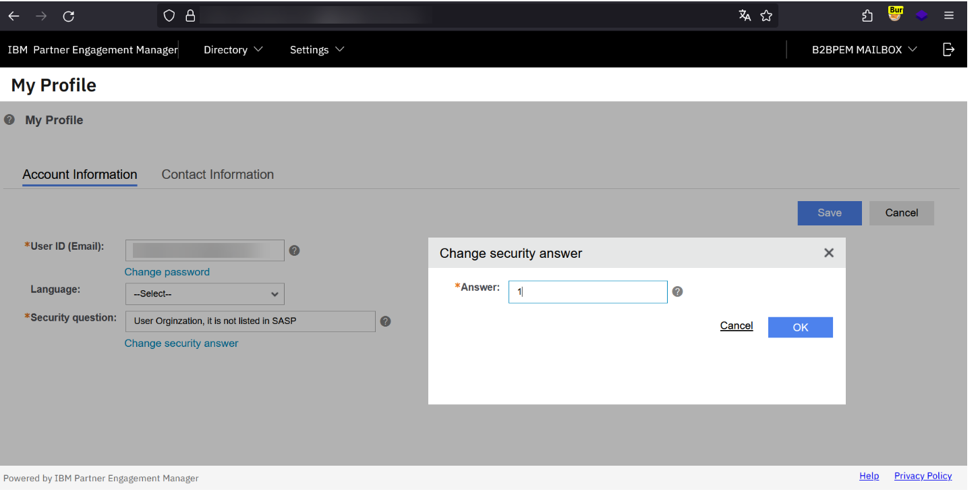Close the Change security answer dialog
This screenshot has height=492, width=980.
[829, 253]
